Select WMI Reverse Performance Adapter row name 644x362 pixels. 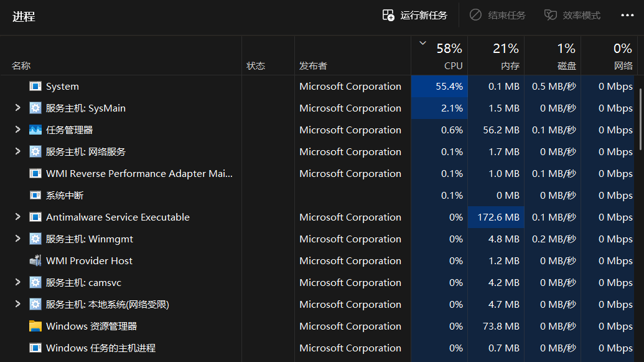click(139, 174)
